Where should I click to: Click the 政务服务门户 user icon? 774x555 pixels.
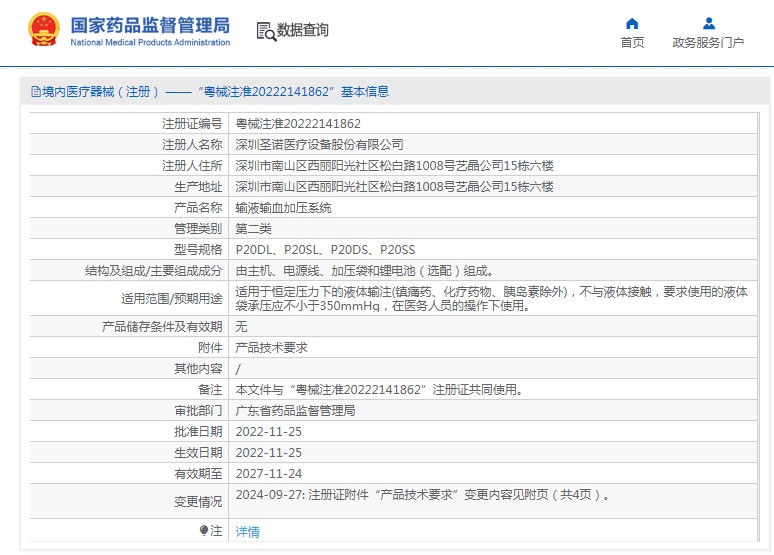pos(709,23)
